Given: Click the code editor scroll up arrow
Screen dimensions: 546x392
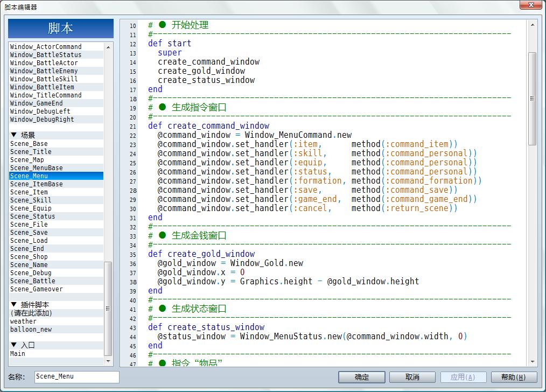Looking at the screenshot, I should pyautogui.click(x=533, y=25).
